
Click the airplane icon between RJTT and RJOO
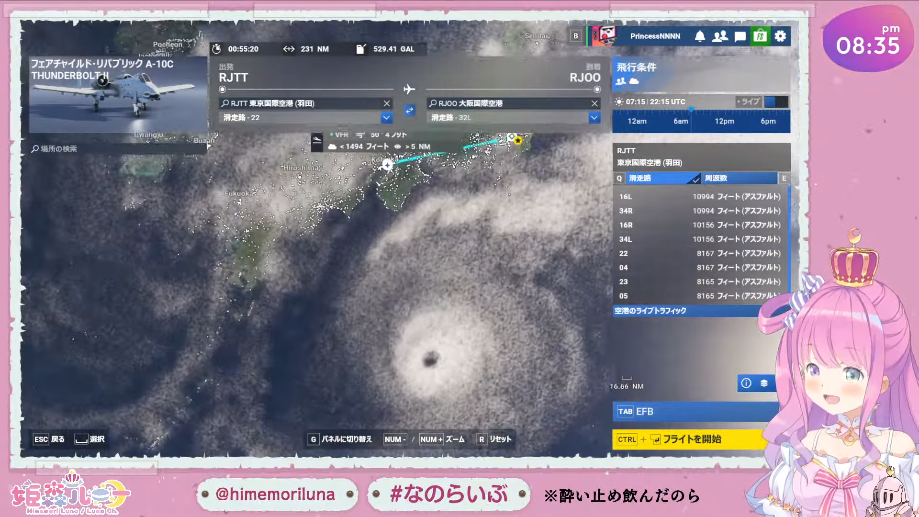[x=409, y=89]
